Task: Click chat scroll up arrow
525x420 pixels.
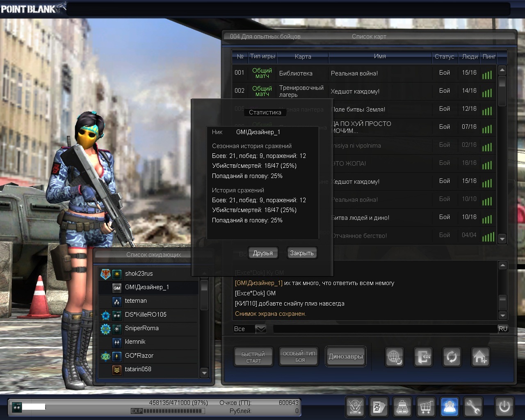Action: tap(502, 266)
